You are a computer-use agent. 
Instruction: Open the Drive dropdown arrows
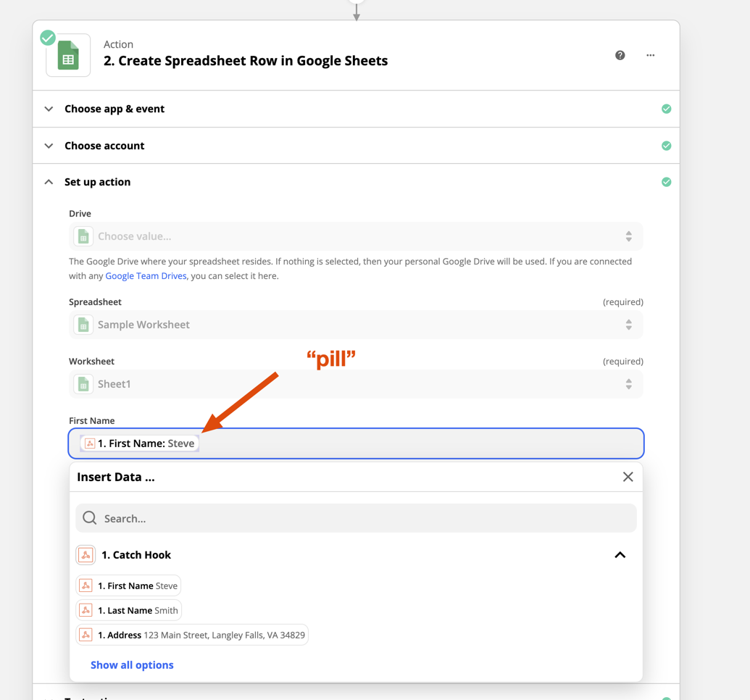click(628, 236)
